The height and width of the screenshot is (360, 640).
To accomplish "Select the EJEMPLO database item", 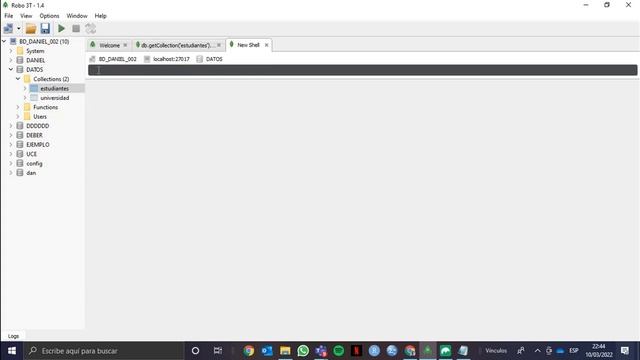I will tap(38, 145).
